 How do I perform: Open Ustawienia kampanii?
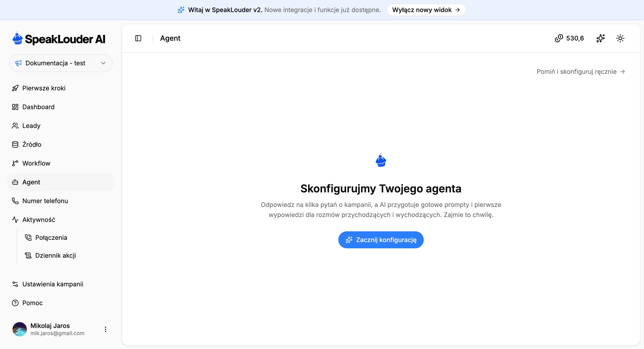coord(61,284)
